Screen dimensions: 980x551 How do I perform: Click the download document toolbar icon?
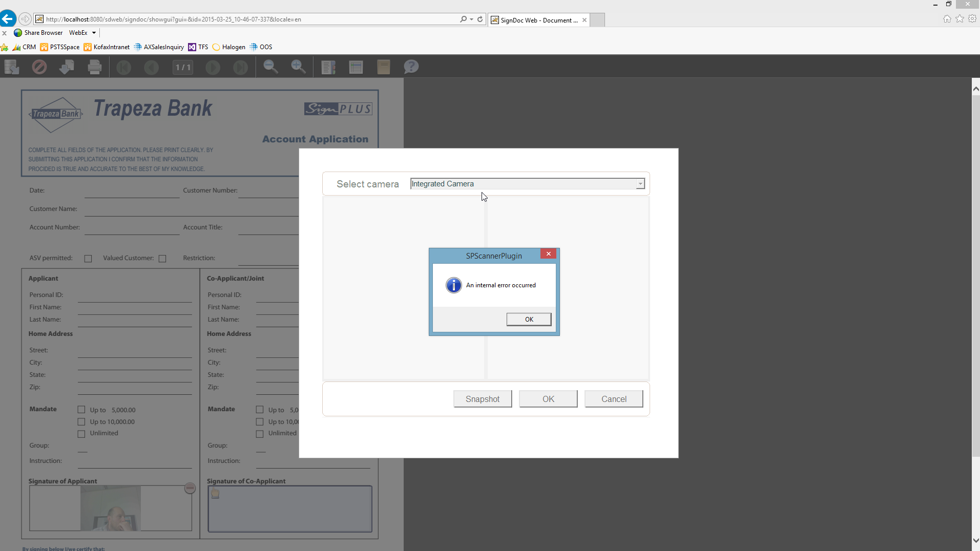pos(67,67)
